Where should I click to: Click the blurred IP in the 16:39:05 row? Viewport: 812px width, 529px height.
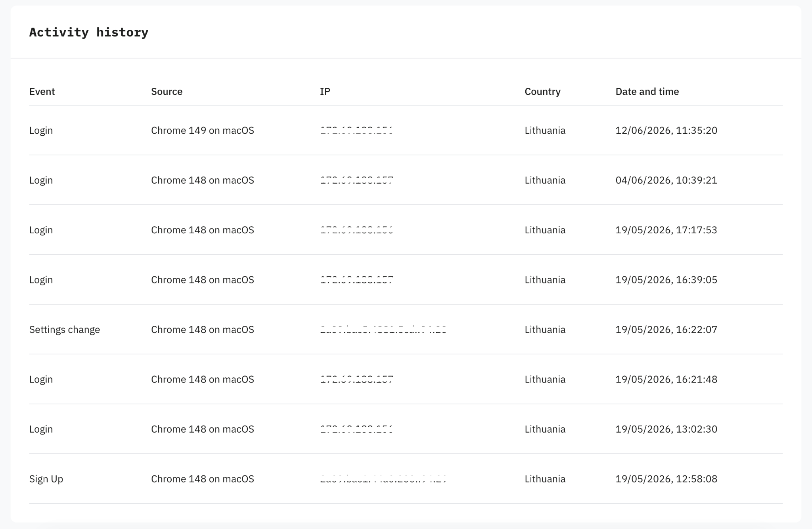pos(357,280)
